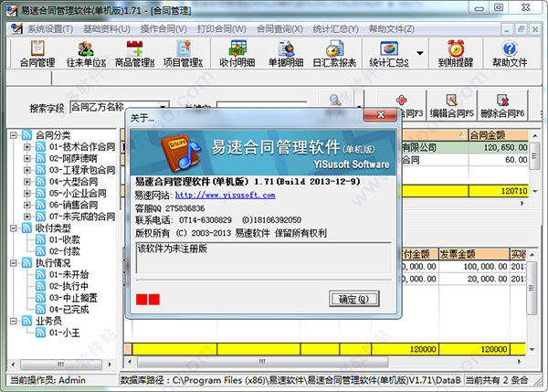This screenshot has height=392, width=548.
Task: Open 日汇款报表 toolbar icon
Action: [x=334, y=53]
